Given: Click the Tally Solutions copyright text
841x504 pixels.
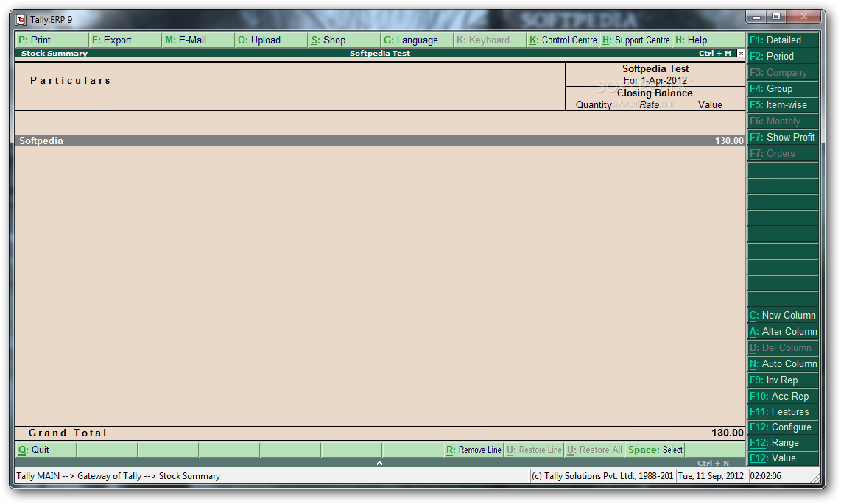Looking at the screenshot, I should point(602,475).
